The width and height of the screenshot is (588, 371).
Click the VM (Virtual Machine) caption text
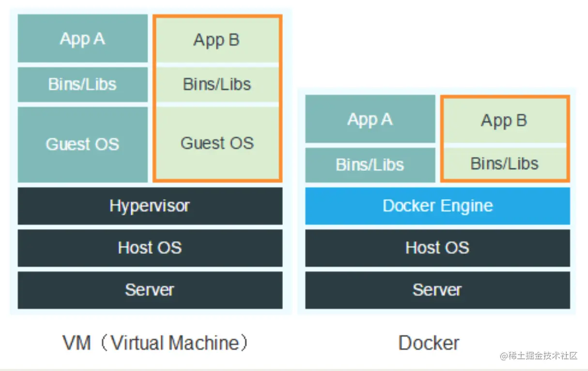[155, 342]
